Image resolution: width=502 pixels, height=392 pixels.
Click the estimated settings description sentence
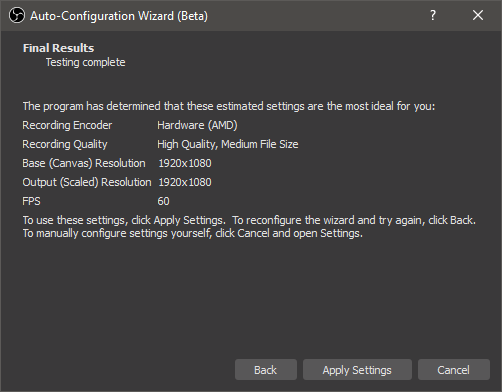pos(229,106)
